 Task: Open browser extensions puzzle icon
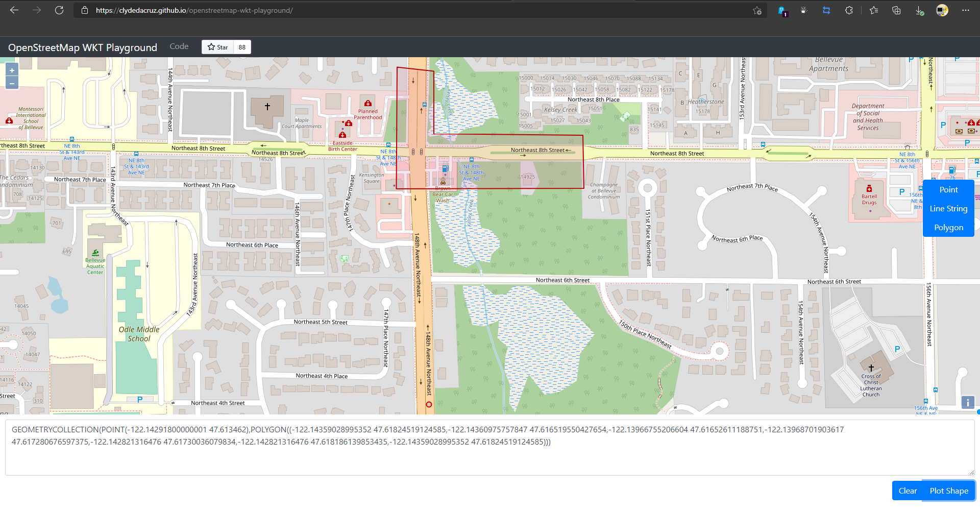849,10
